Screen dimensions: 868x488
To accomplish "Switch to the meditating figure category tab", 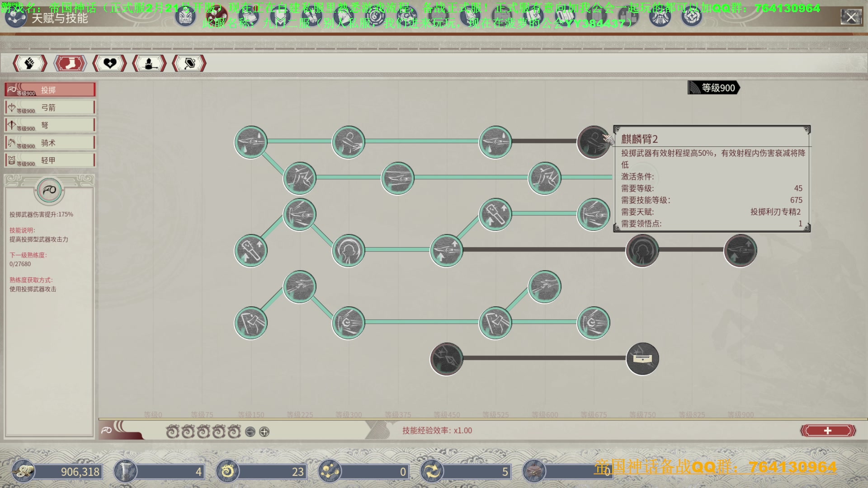I will 149,63.
